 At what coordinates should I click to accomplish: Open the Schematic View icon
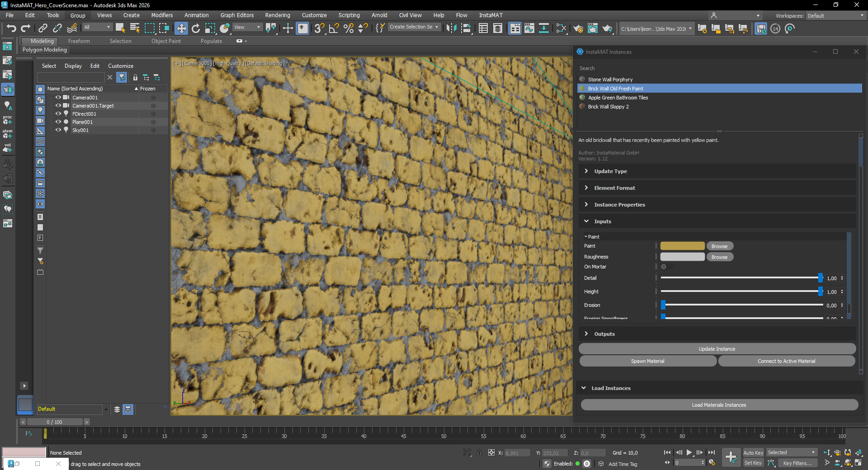click(544, 28)
